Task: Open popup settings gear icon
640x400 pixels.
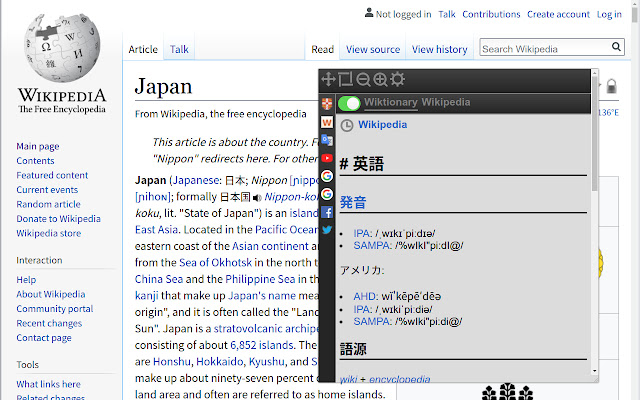Action: coord(397,79)
